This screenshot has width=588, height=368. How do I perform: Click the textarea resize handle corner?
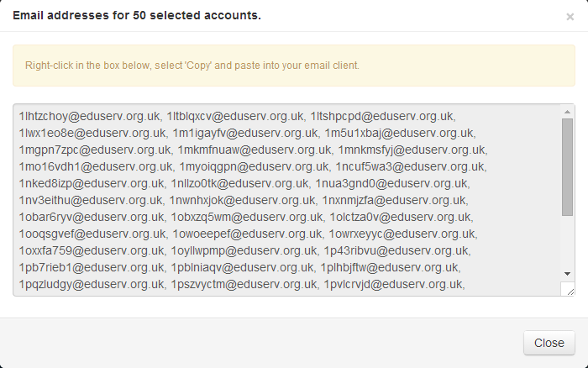point(569,290)
